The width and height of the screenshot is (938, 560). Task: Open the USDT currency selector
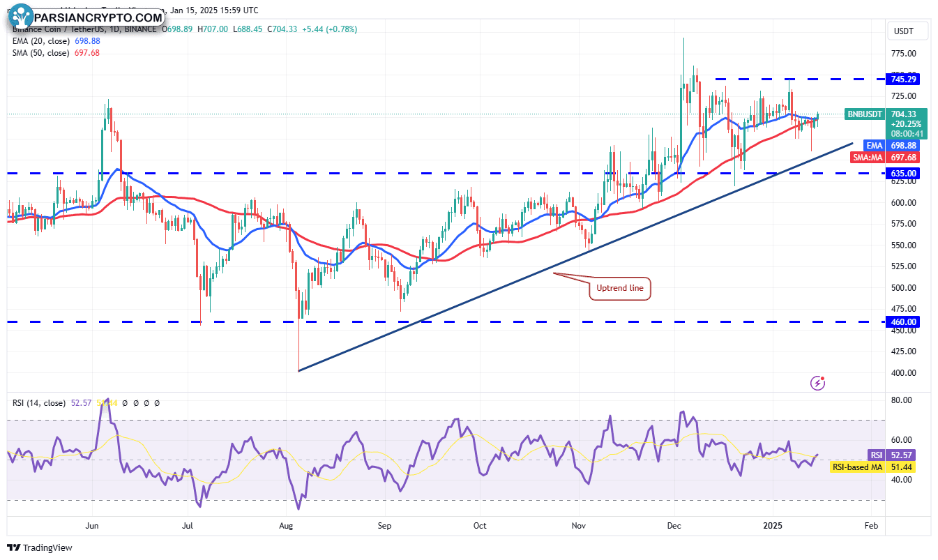click(x=907, y=31)
